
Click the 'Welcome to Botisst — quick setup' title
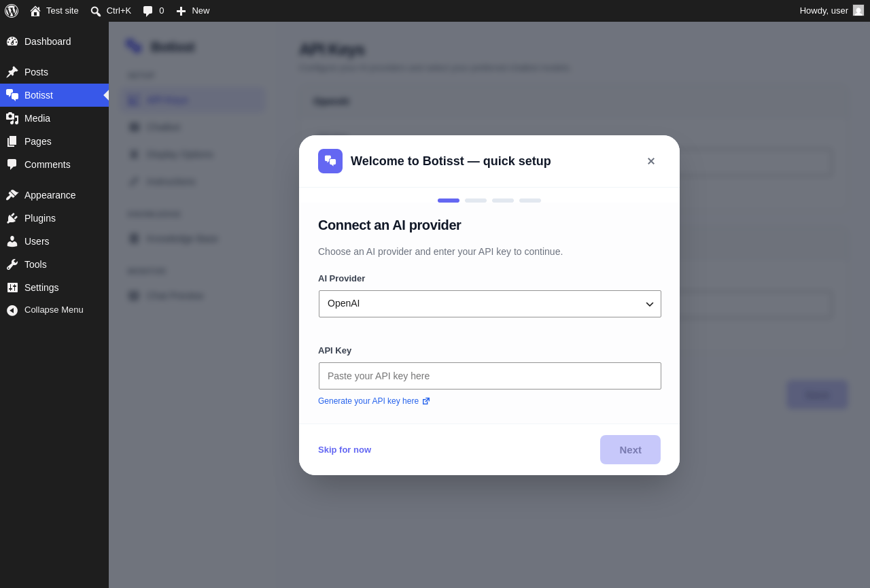tap(451, 161)
